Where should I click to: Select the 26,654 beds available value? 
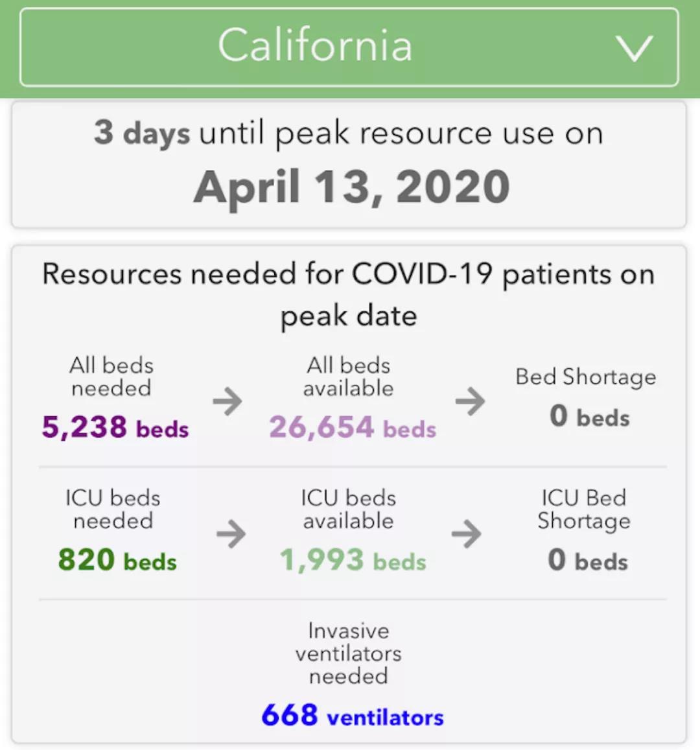click(x=353, y=427)
